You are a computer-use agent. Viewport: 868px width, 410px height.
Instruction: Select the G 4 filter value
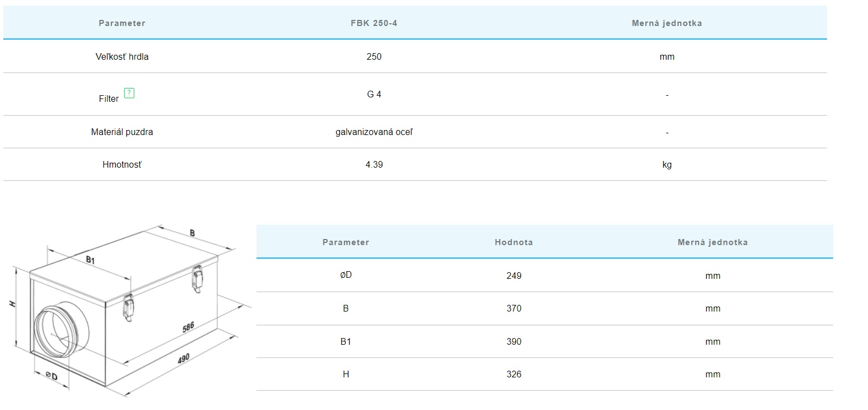click(x=374, y=94)
